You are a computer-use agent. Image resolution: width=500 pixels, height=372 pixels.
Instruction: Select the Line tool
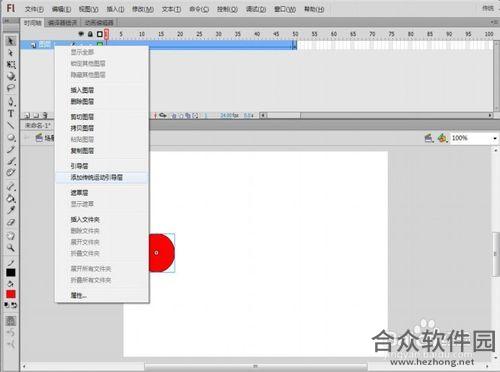click(x=11, y=125)
